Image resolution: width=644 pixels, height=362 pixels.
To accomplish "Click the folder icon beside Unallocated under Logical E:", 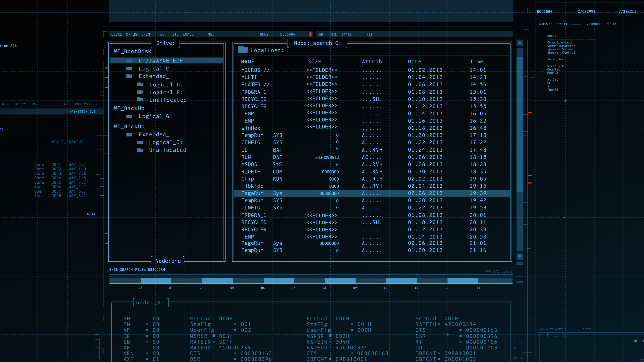I will tap(140, 100).
